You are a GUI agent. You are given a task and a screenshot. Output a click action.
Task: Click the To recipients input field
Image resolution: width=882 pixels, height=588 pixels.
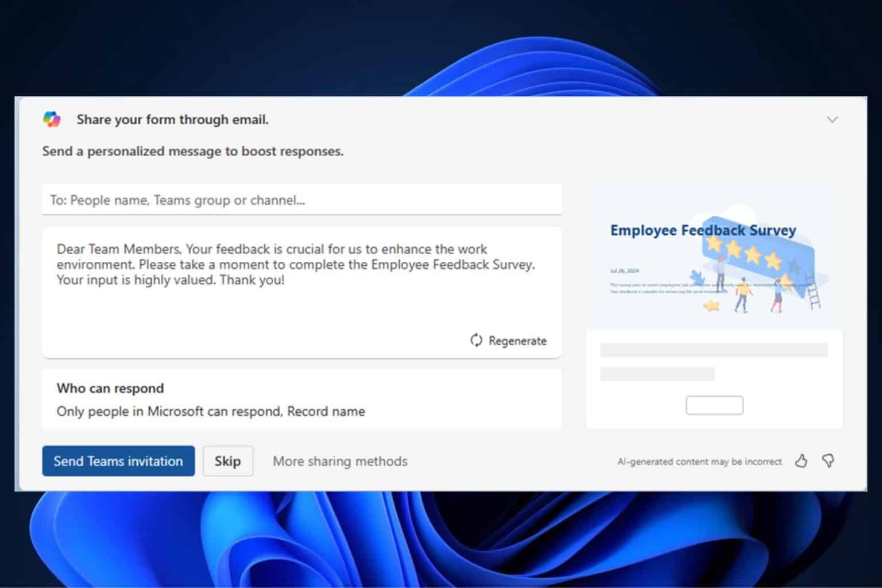click(x=301, y=199)
